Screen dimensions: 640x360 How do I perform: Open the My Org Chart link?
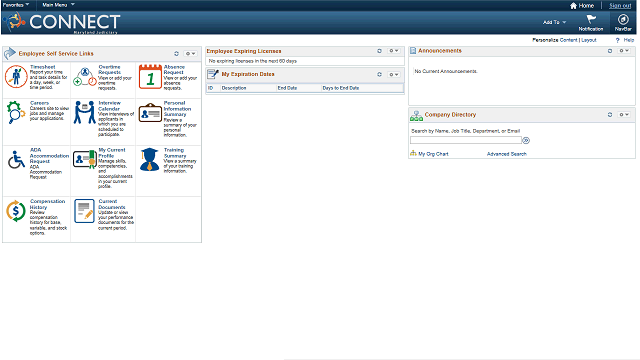click(433, 154)
